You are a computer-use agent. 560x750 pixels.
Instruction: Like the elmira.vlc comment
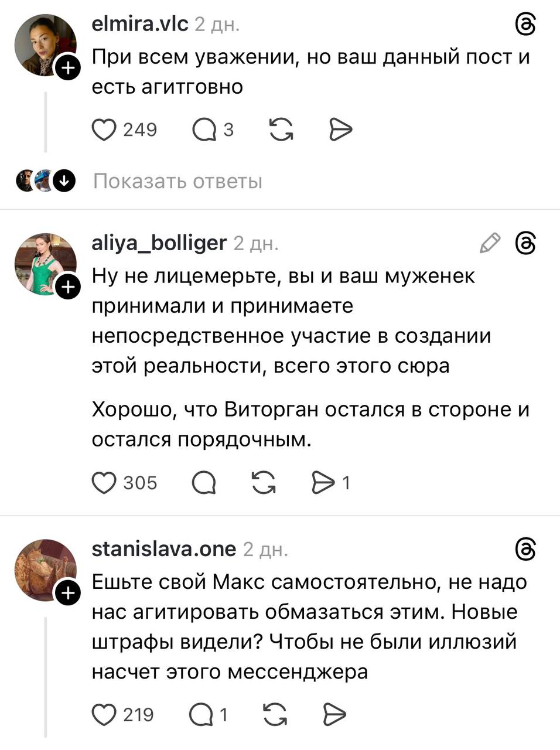click(x=104, y=129)
